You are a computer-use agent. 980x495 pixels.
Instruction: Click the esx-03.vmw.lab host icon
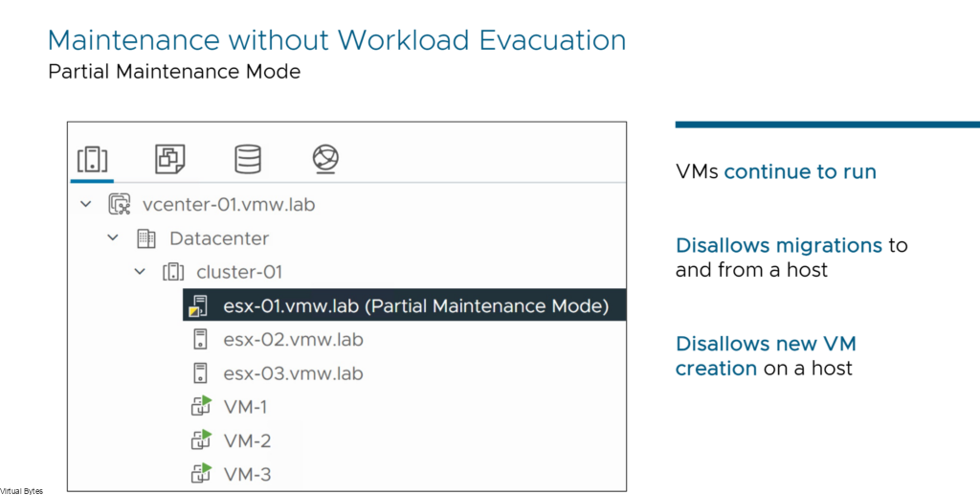(200, 373)
